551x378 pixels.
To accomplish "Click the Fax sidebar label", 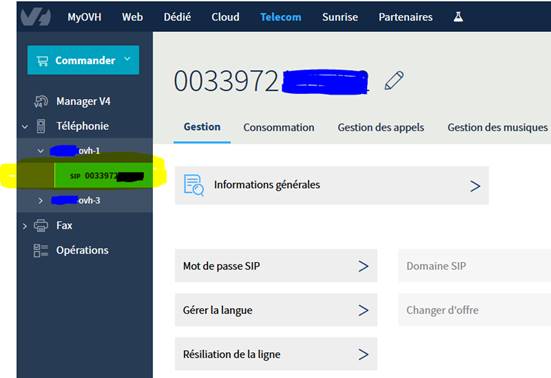I will click(x=64, y=225).
